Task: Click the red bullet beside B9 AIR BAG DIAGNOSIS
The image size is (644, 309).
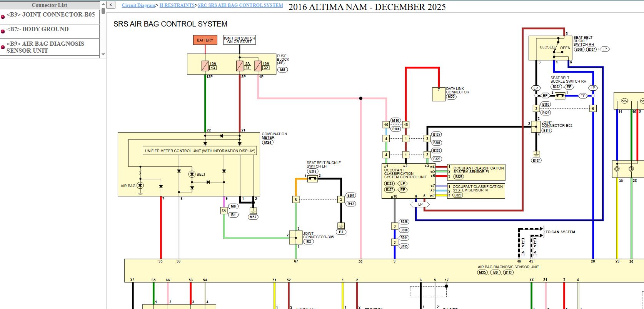Action: coord(3,48)
